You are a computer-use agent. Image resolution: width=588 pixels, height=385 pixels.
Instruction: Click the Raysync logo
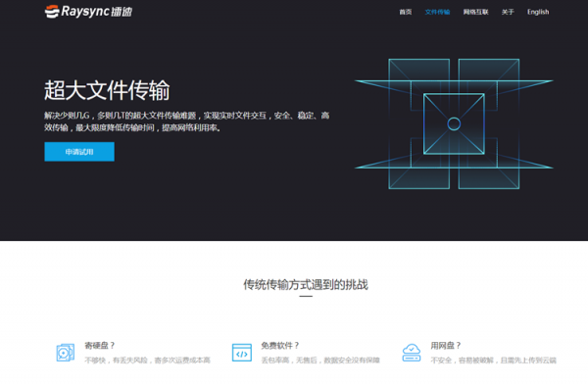[88, 11]
